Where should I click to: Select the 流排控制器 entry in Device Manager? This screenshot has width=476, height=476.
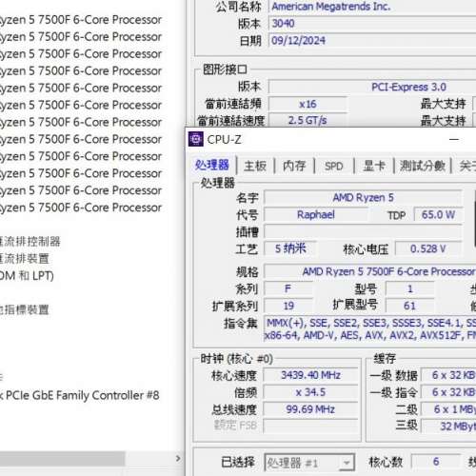tap(30, 242)
